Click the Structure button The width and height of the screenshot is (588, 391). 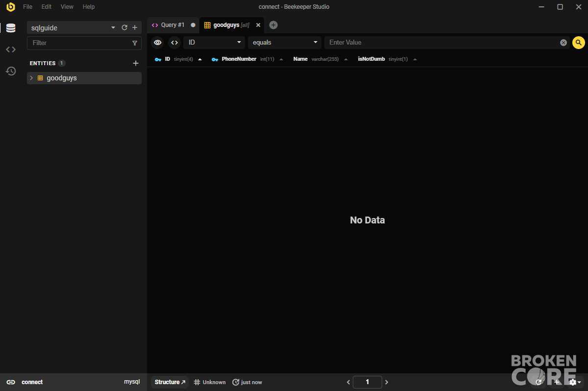click(x=170, y=382)
